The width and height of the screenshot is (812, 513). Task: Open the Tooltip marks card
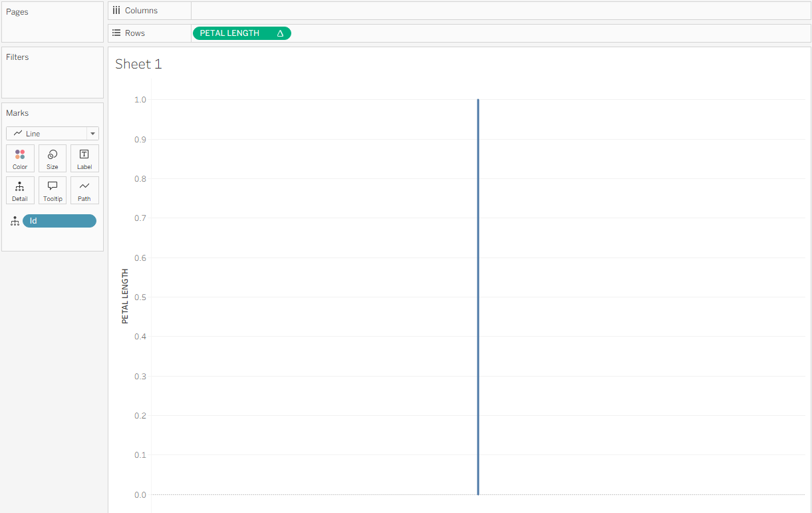53,190
